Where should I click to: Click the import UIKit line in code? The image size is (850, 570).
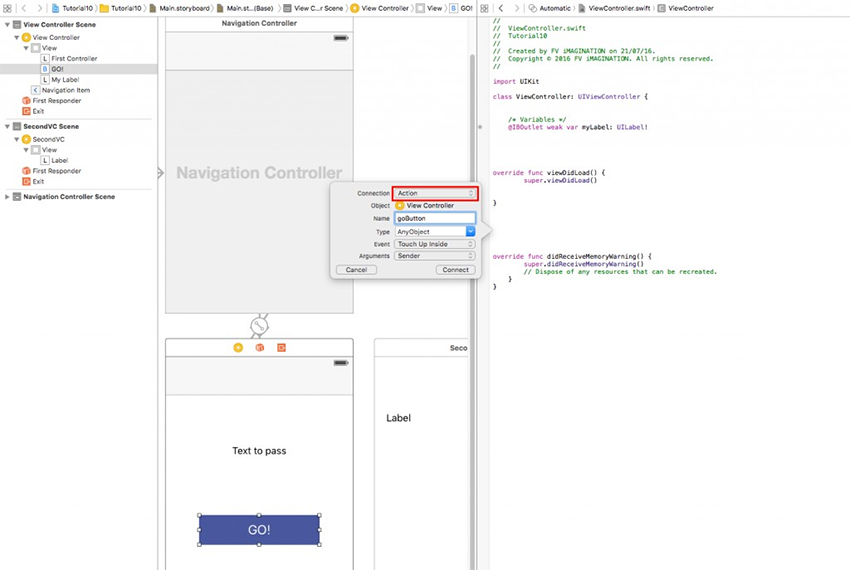516,82
